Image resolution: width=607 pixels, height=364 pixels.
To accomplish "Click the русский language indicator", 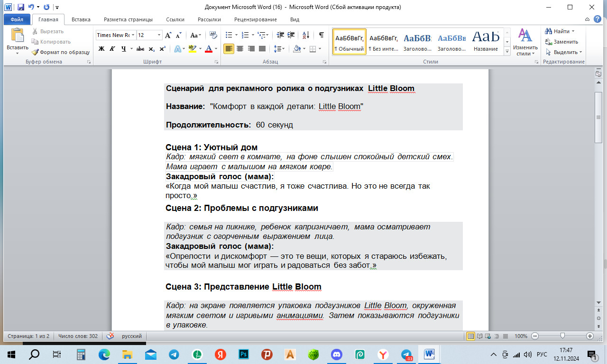I will [132, 336].
